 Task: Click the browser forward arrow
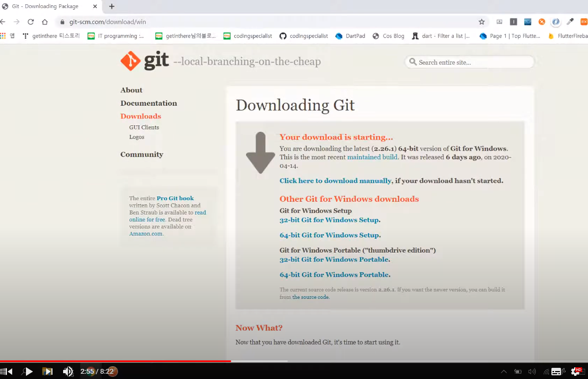[16, 22]
